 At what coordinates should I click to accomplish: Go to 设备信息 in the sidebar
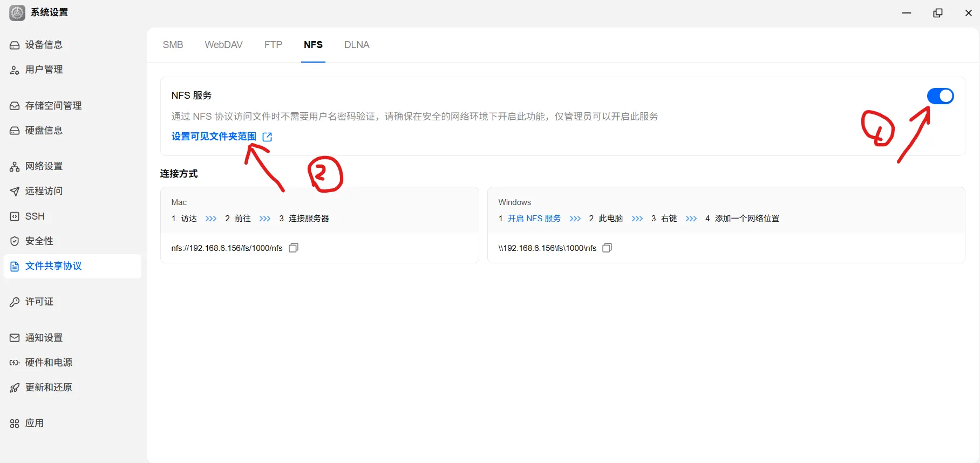(72, 45)
